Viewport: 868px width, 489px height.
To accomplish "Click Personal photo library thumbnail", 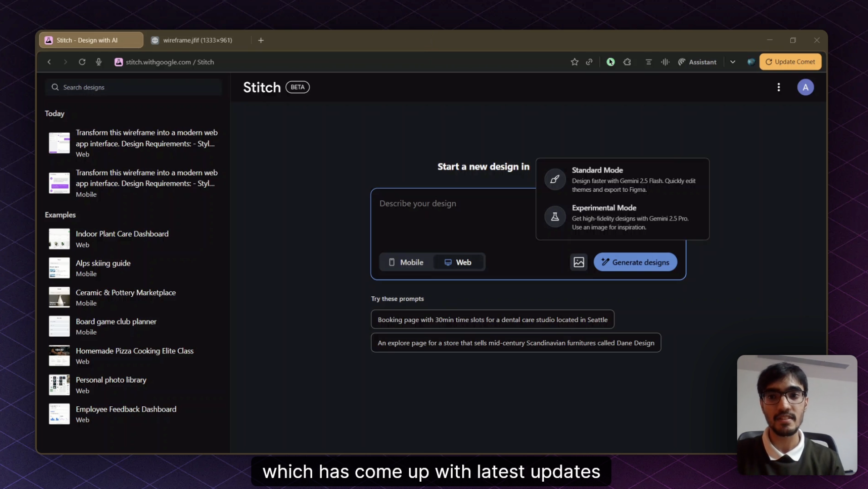I will click(60, 385).
